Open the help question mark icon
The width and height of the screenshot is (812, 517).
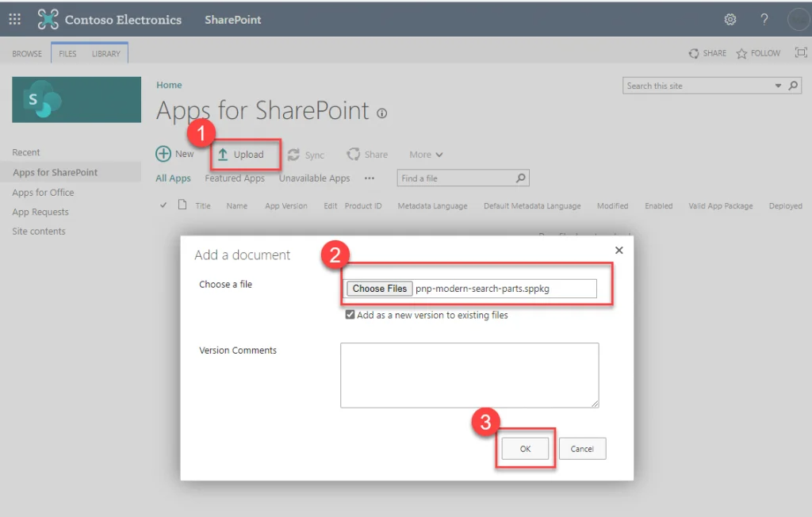coord(764,19)
